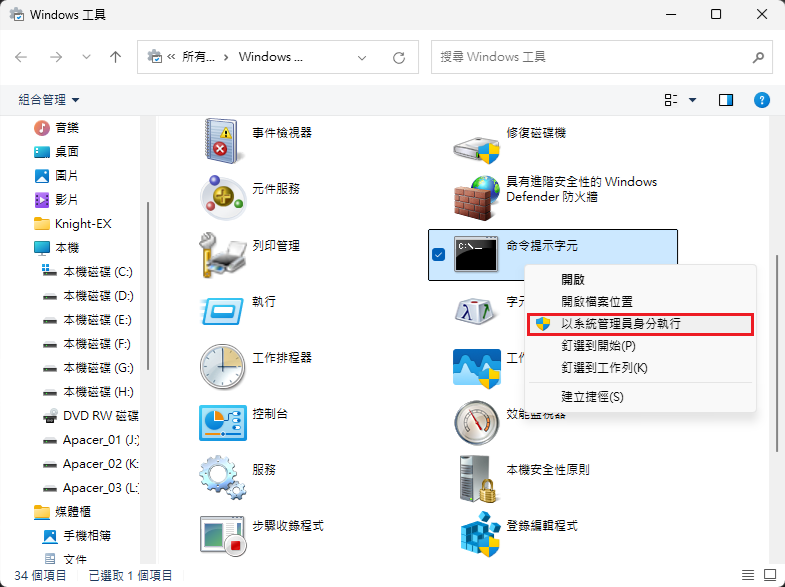This screenshot has height=587, width=785.
Task: Open 手機相簿 in the navigation pane
Action: (77, 535)
